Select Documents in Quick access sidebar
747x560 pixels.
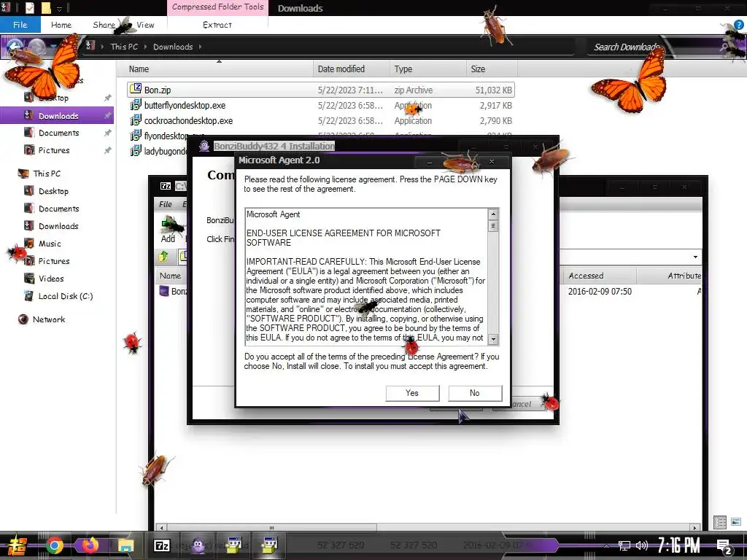click(58, 133)
